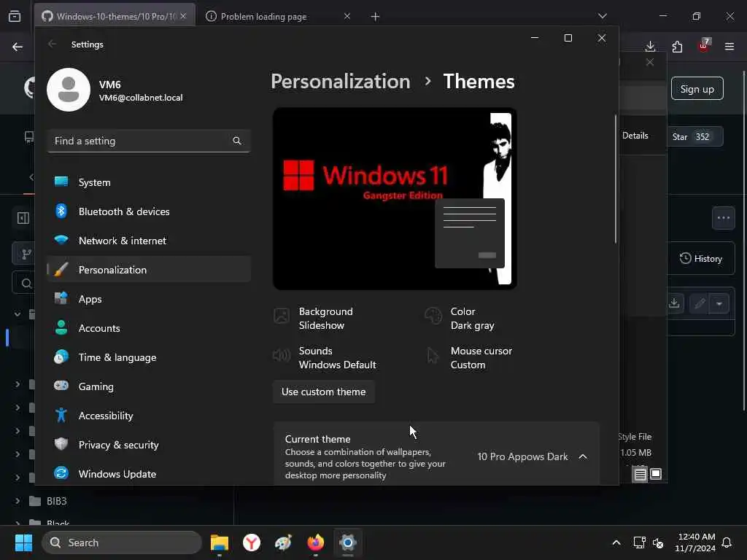Open the muted volume tray icon

click(658, 542)
